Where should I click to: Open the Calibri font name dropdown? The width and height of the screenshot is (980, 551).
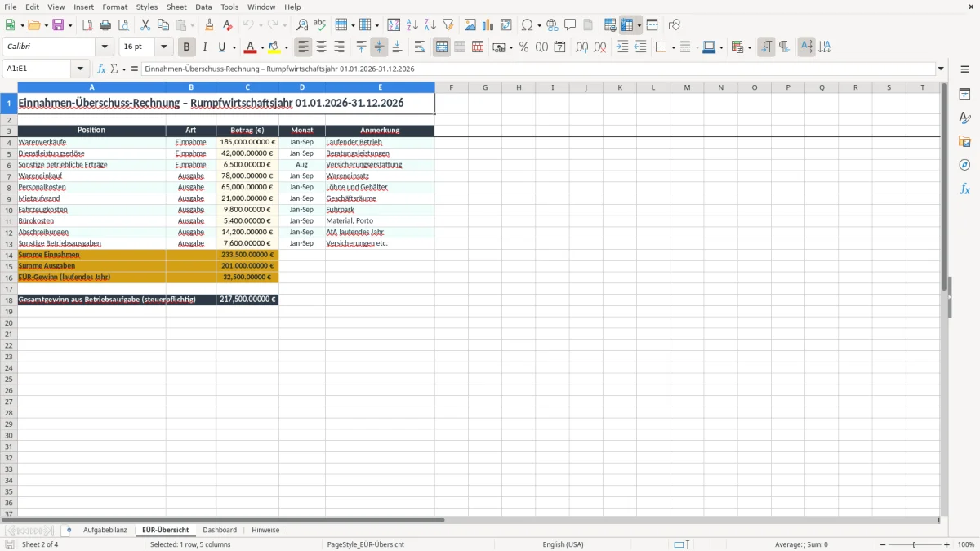[105, 47]
